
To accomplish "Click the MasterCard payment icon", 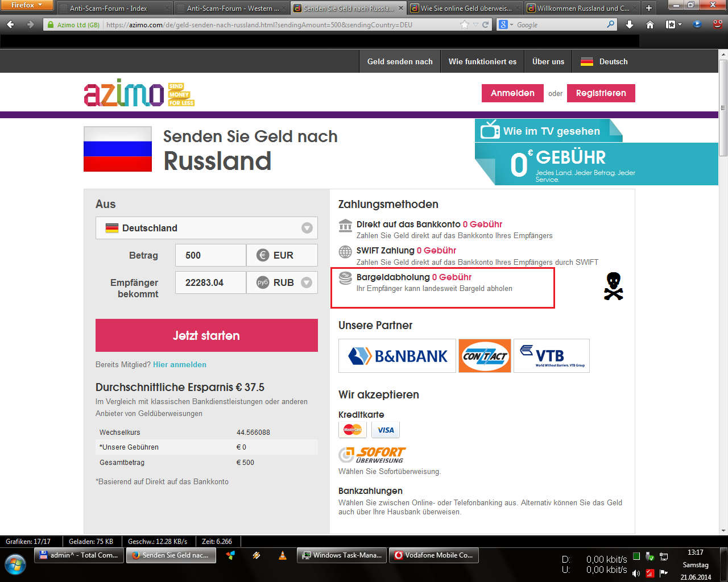I will coord(353,430).
